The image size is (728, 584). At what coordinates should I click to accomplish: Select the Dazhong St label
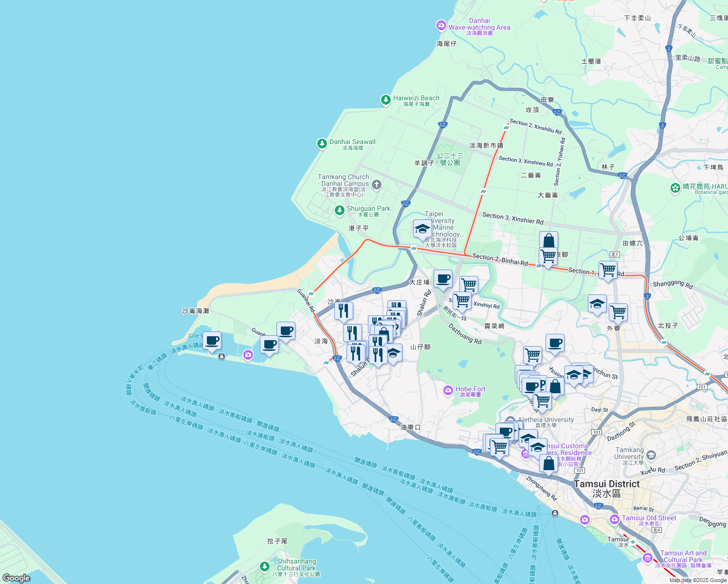[x=622, y=431]
